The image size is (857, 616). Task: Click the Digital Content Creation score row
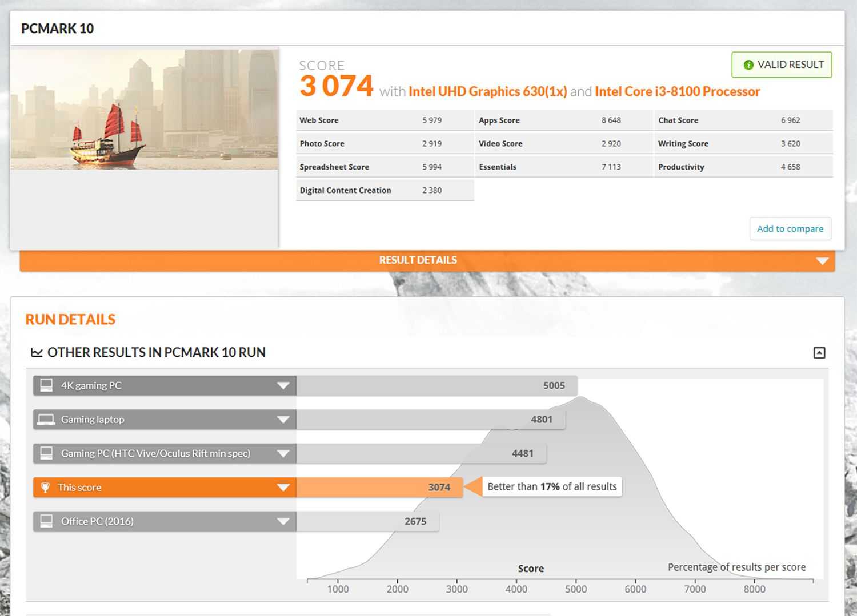tap(385, 191)
